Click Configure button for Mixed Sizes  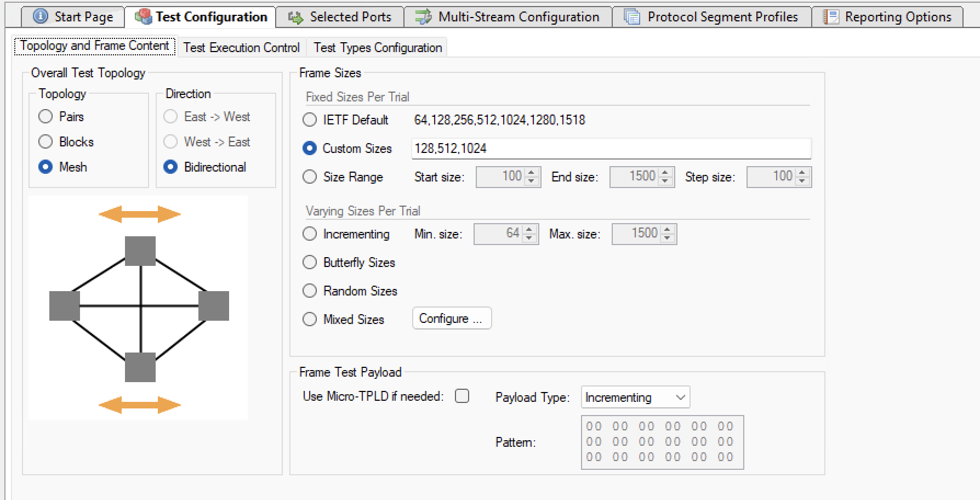pyautogui.click(x=452, y=319)
